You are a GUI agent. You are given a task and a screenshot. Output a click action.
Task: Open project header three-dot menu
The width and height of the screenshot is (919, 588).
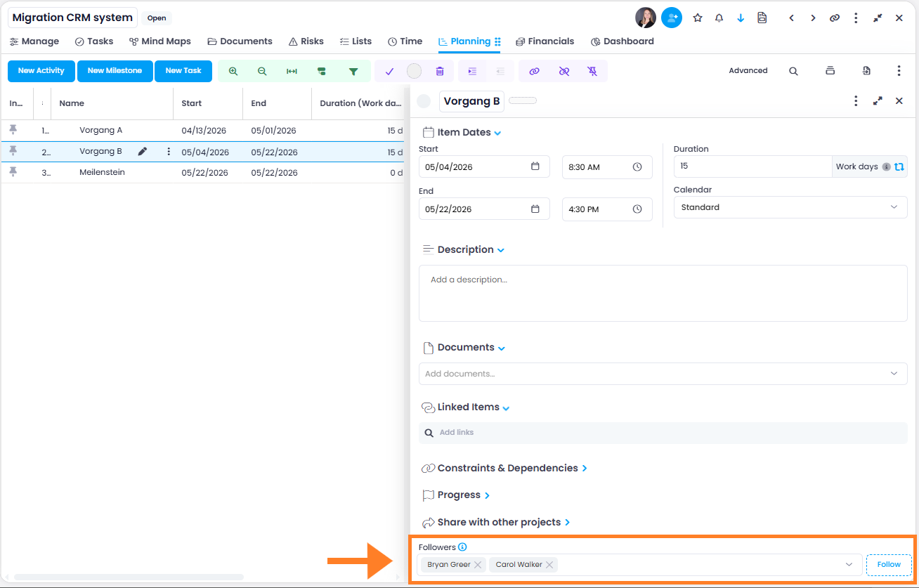[856, 18]
